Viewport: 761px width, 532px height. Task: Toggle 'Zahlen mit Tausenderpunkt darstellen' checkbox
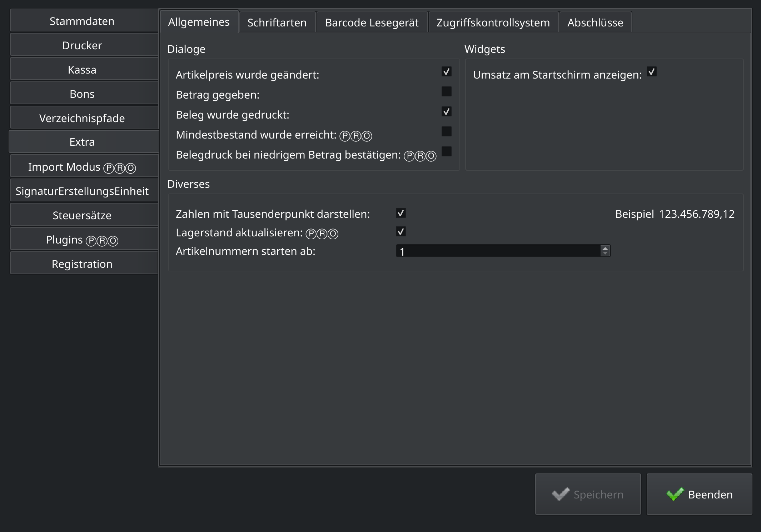(401, 213)
